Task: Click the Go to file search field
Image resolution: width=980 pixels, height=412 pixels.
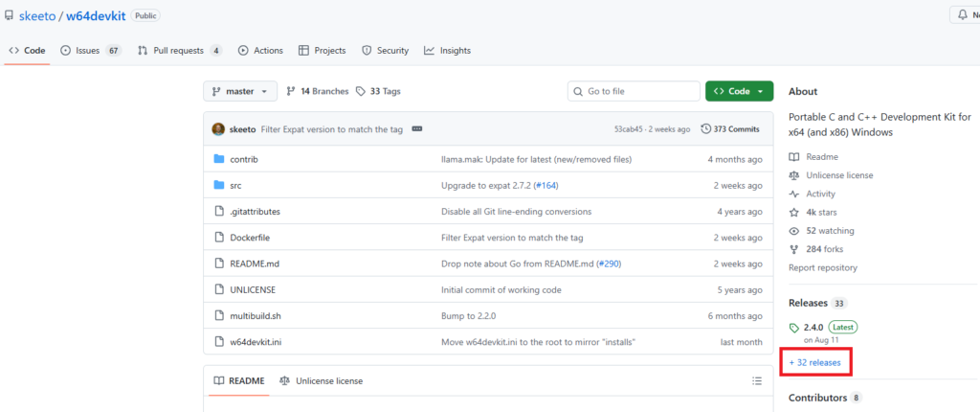Action: 632,91
